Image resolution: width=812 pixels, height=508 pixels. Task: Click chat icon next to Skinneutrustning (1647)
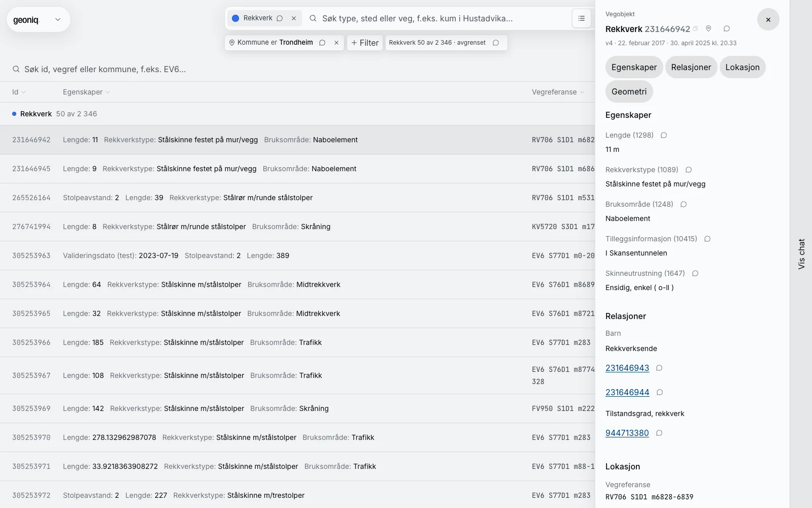[695, 273]
